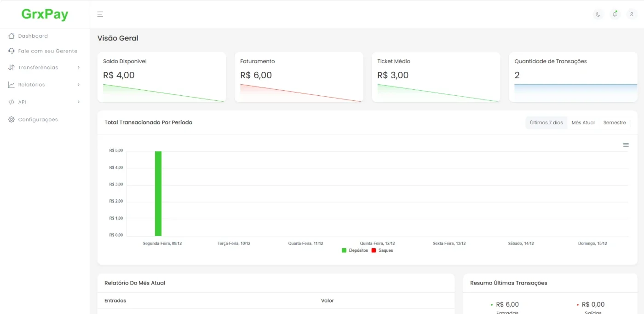Click the Quantidade de Transações card

(573, 77)
